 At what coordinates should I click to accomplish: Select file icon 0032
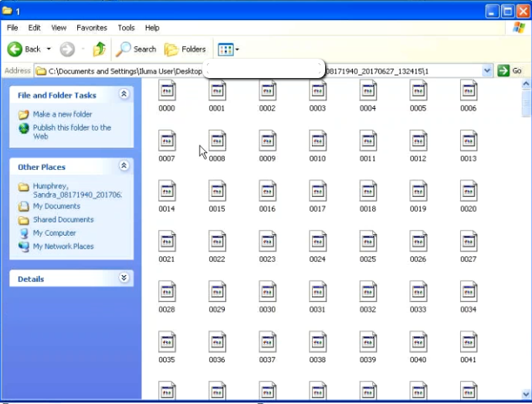click(x=368, y=291)
